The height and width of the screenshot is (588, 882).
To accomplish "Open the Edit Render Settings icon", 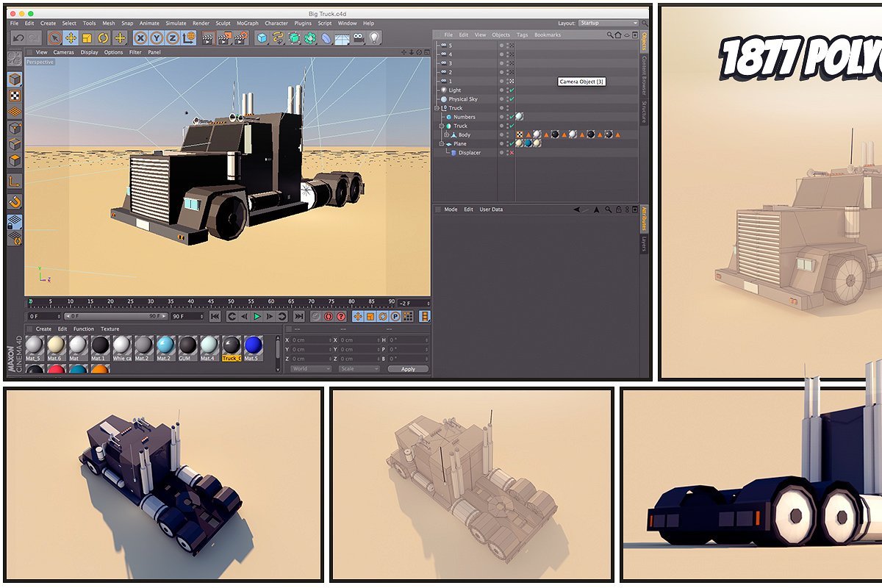I will click(x=240, y=38).
